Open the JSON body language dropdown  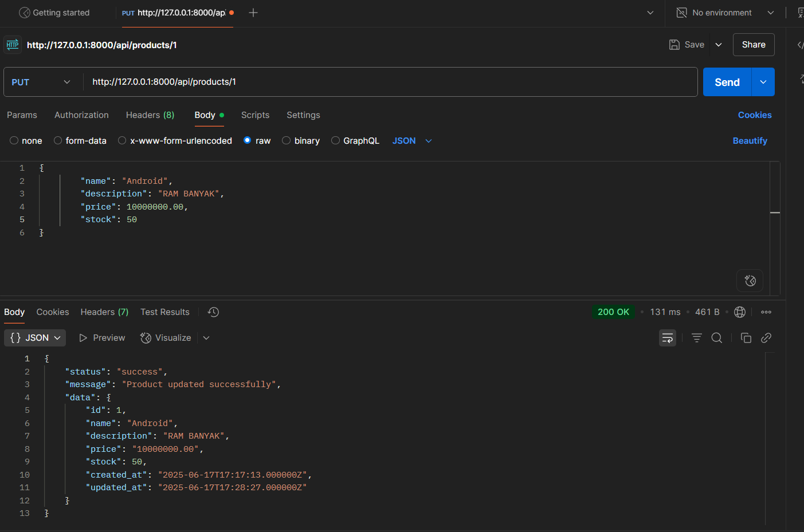[411, 140]
